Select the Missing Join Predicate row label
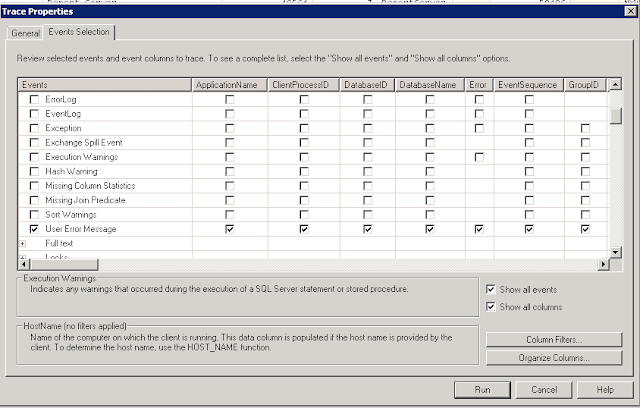This screenshot has height=408, width=640. point(85,200)
